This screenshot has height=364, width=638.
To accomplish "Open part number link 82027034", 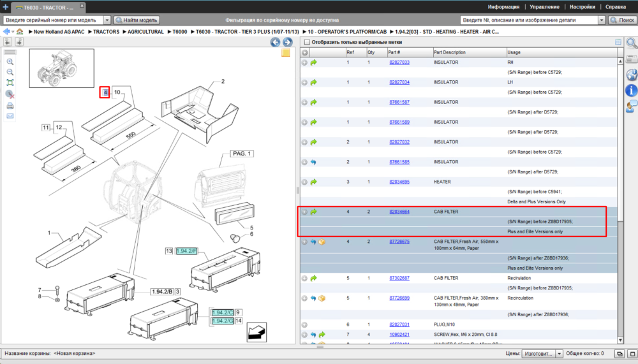I will tap(399, 83).
